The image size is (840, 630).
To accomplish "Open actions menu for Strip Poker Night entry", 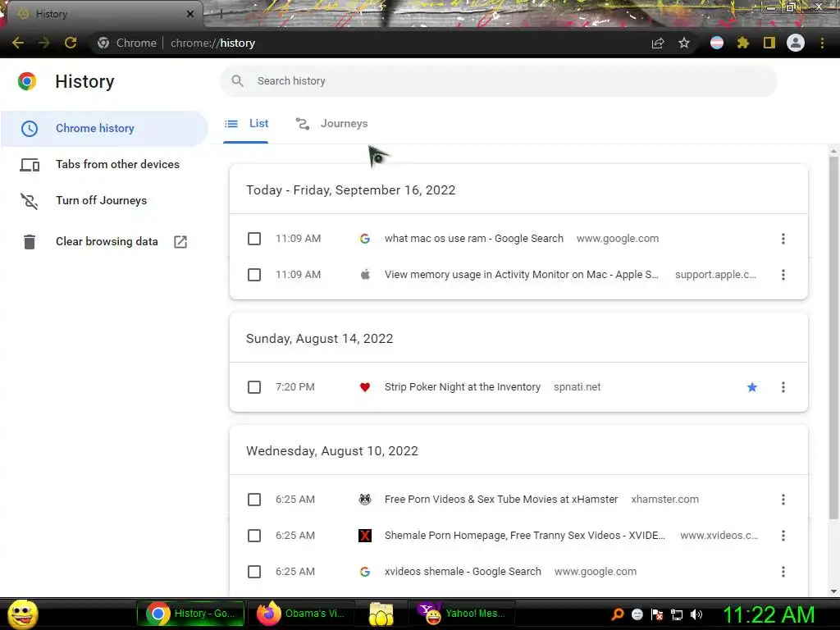I will [783, 387].
